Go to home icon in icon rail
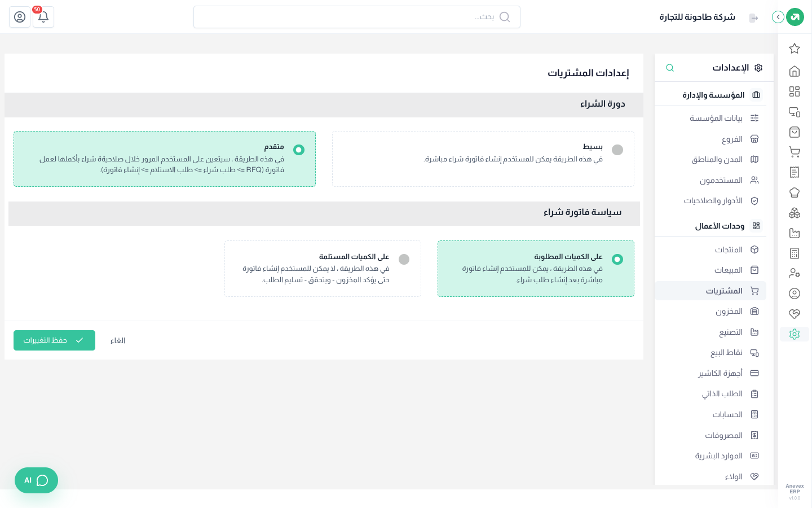 pos(795,71)
